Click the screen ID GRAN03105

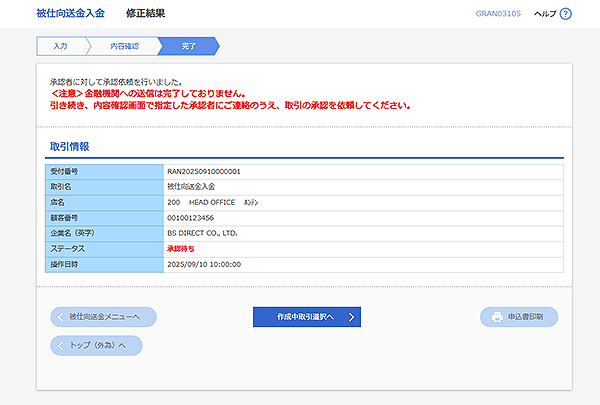click(498, 14)
